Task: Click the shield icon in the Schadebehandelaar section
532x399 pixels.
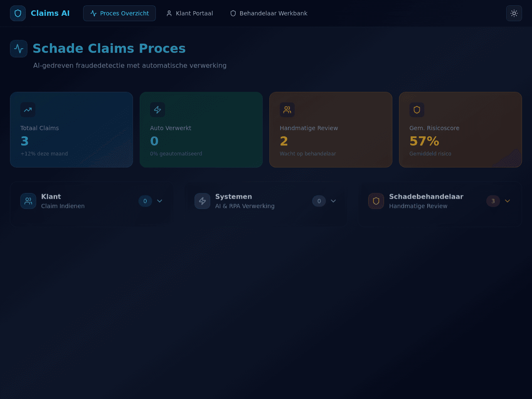Action: [x=376, y=201]
